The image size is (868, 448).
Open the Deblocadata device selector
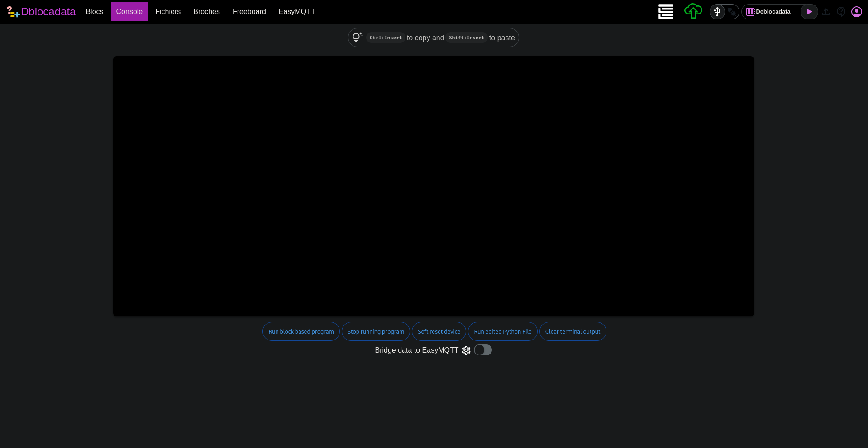[772, 12]
